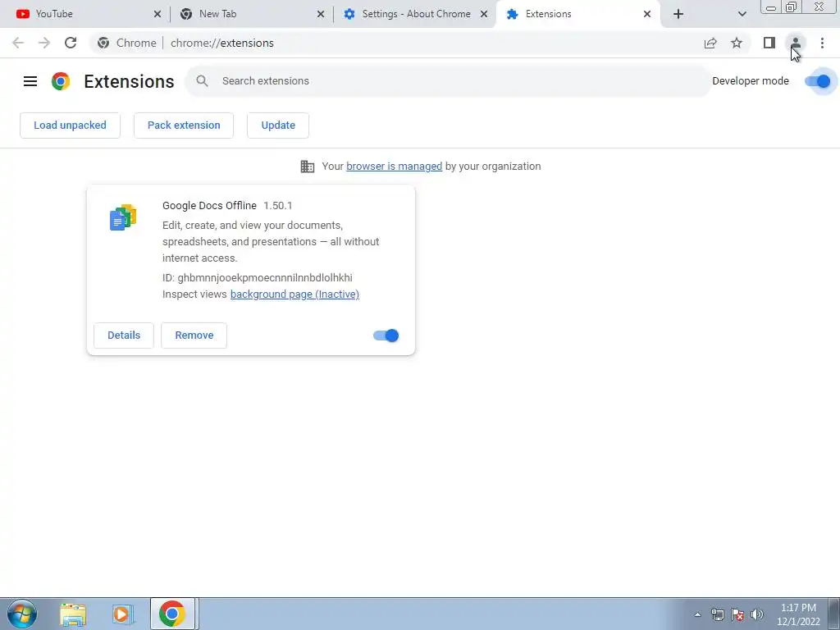Switch to the YouTube tab
The width and height of the screenshot is (840, 630).
tap(85, 14)
